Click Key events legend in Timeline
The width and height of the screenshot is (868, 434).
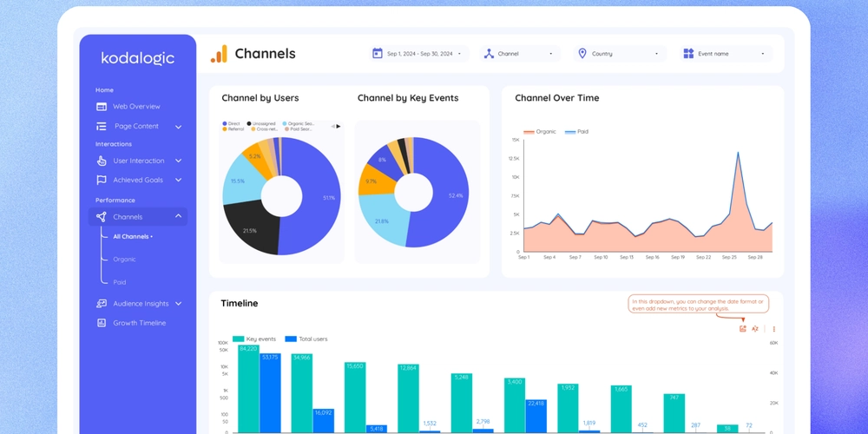[254, 339]
